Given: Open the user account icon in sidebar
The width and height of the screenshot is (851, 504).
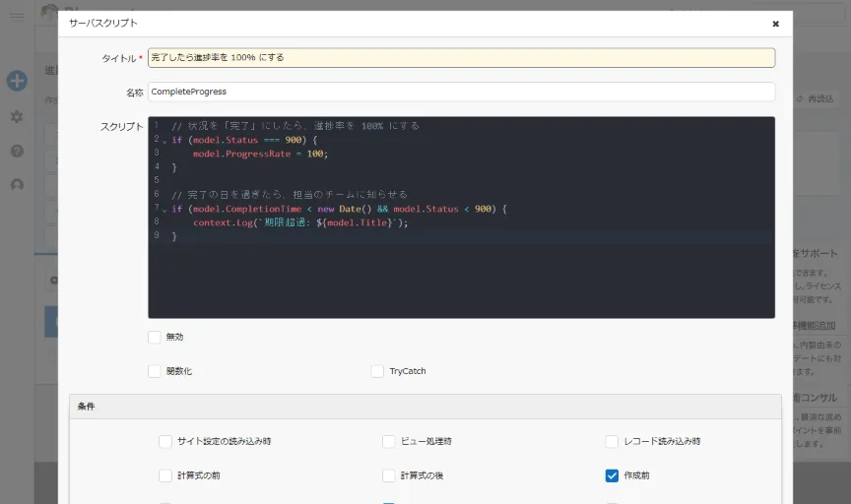Looking at the screenshot, I should tap(17, 185).
